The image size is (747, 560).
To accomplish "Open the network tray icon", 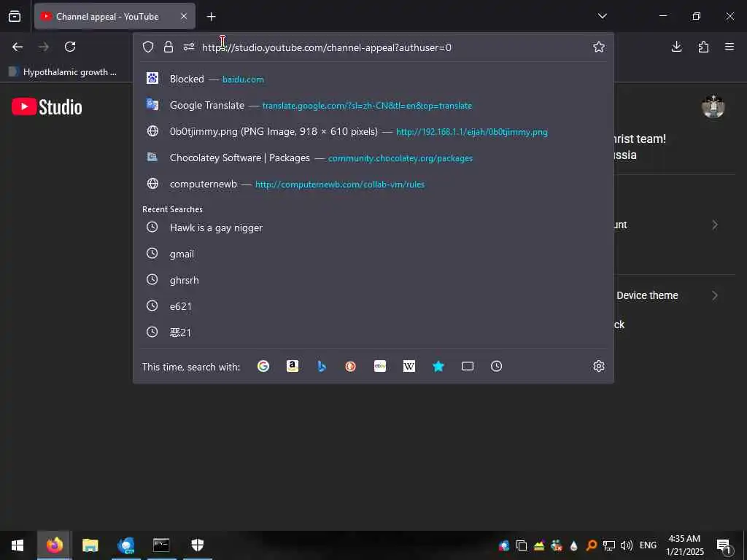I will (x=609, y=545).
